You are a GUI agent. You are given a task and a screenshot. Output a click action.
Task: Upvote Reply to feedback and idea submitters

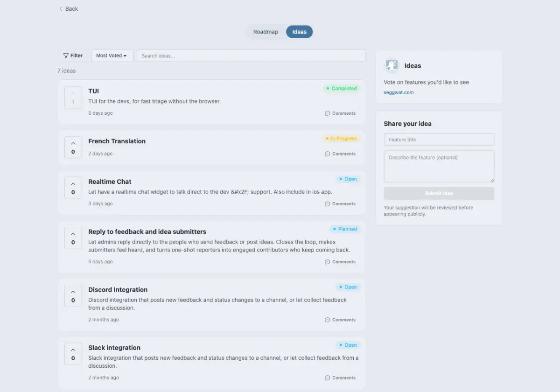coord(73,238)
